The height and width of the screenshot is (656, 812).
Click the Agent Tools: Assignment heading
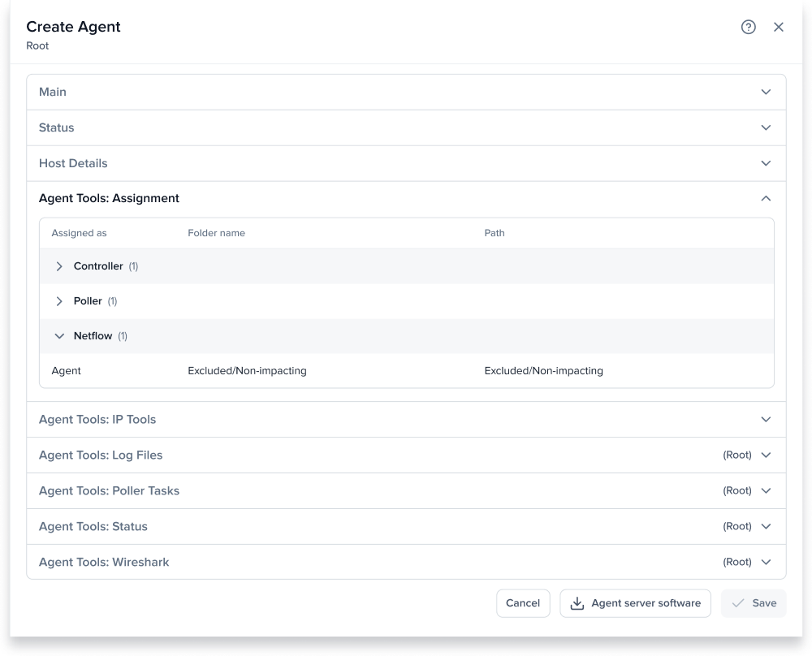[x=109, y=198]
